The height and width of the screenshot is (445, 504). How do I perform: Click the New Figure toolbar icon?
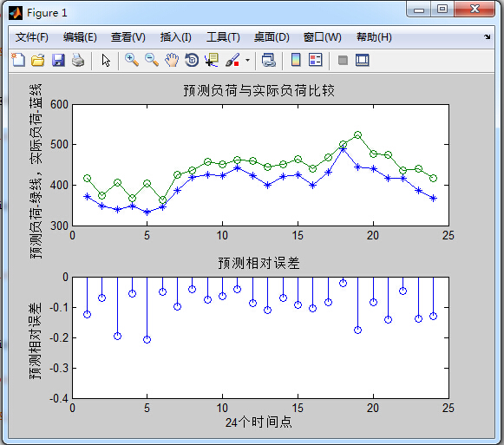pos(18,60)
